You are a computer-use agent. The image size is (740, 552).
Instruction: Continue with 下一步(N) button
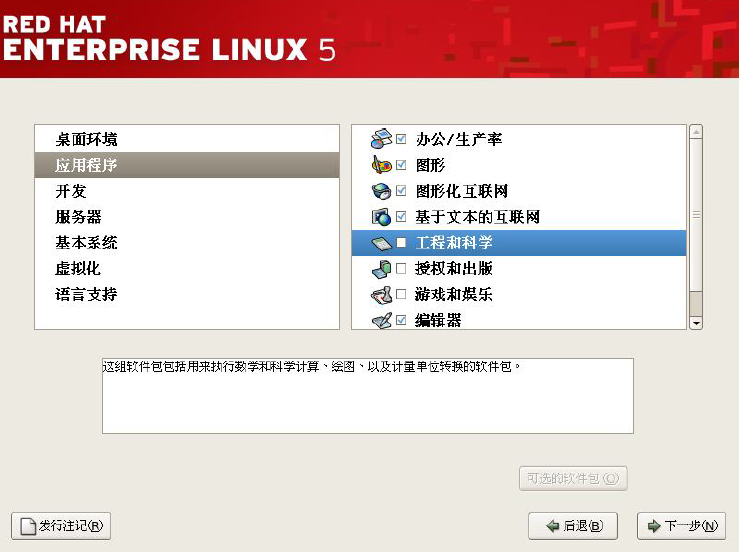[681, 526]
